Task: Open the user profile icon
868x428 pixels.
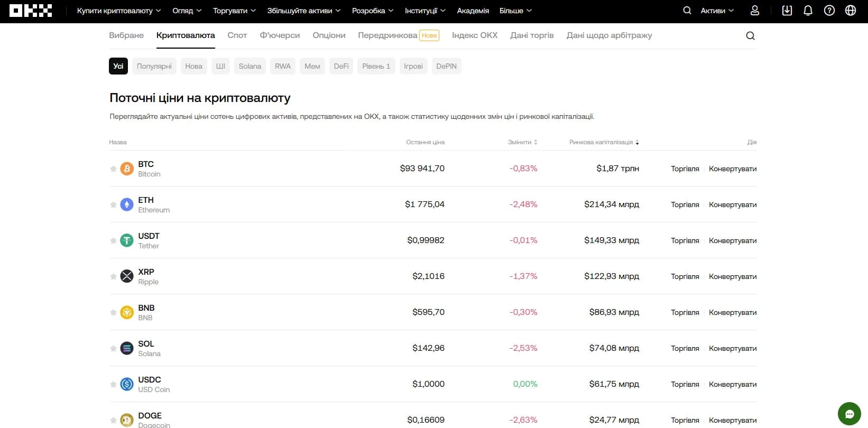Action: (x=755, y=11)
